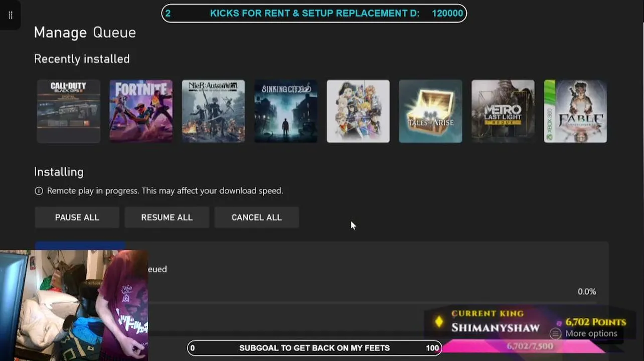The image size is (644, 361).
Task: Click the Installing section heading
Action: 59,172
